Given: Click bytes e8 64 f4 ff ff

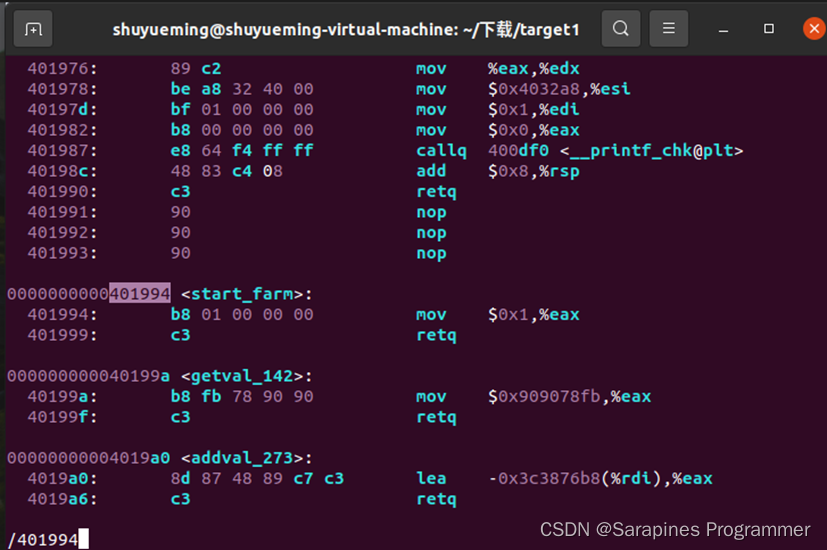Looking at the screenshot, I should click(242, 151).
